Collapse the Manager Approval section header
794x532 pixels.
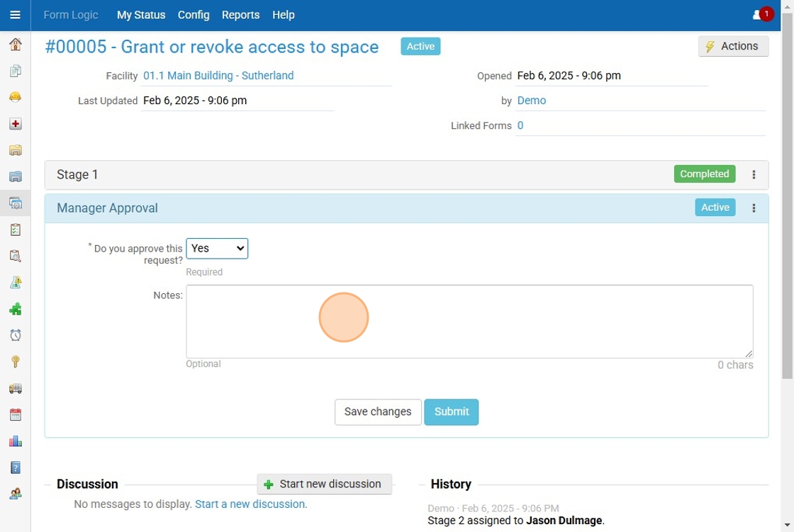tap(407, 208)
